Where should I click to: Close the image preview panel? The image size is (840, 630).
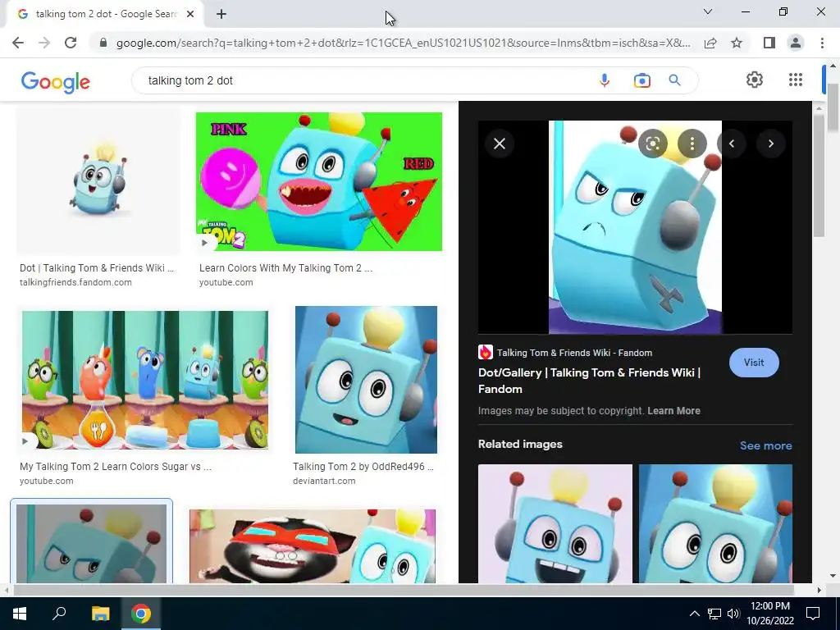click(500, 144)
